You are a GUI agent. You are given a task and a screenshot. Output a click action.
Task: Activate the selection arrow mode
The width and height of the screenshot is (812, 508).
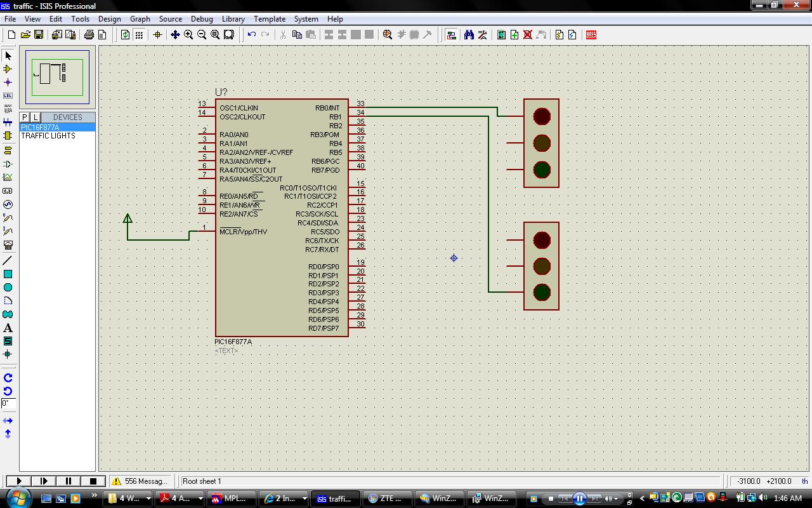(8, 56)
